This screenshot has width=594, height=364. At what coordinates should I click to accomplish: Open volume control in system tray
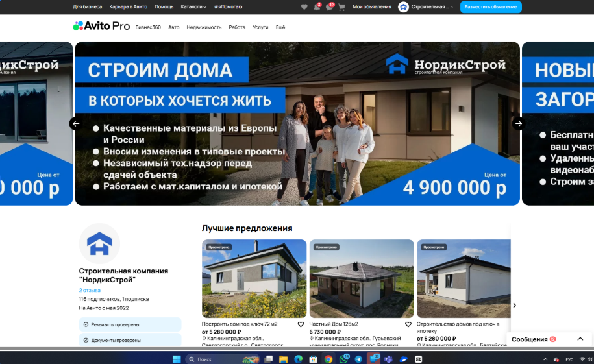(x=590, y=359)
